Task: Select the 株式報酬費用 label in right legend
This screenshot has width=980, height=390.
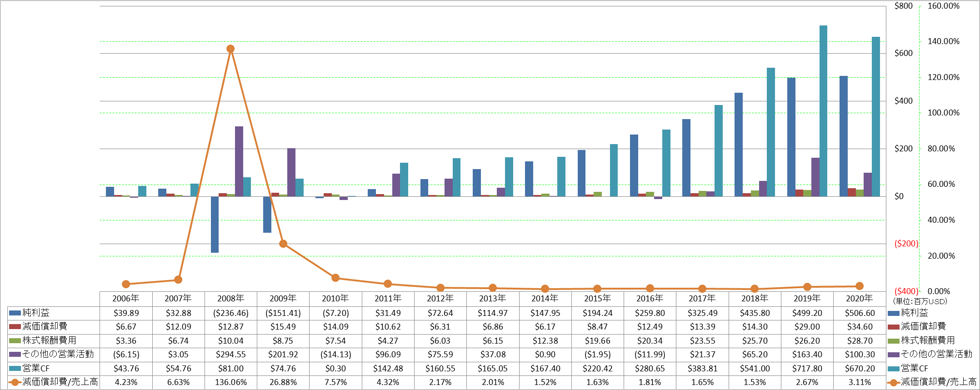Action: point(928,340)
